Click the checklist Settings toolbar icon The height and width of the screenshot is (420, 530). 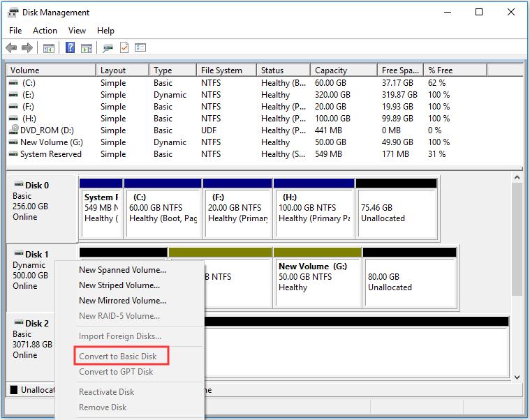(140, 48)
